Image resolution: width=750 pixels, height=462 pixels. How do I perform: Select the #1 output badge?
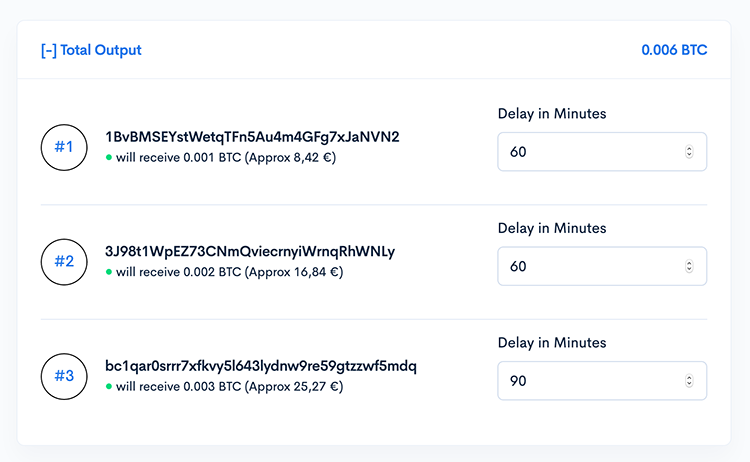64,147
